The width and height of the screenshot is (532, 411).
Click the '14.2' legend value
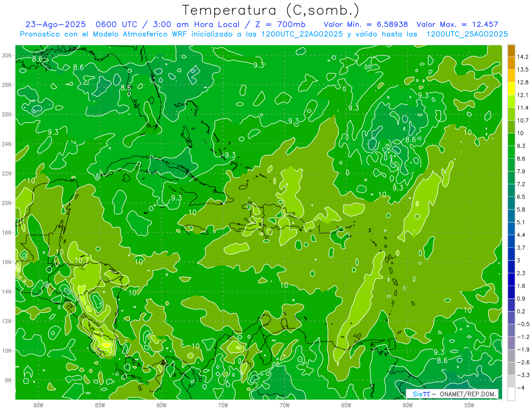pos(523,57)
